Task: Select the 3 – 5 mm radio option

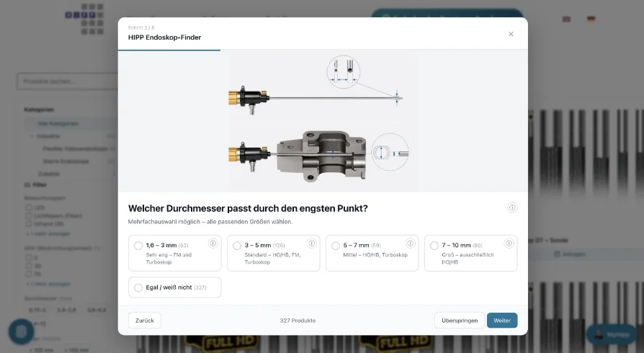Action: pos(237,246)
